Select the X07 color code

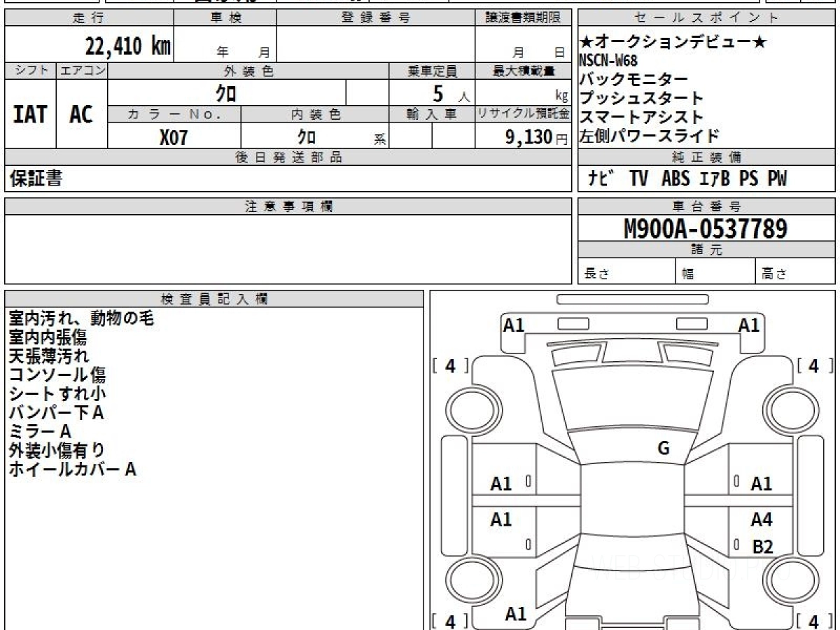pos(174,137)
